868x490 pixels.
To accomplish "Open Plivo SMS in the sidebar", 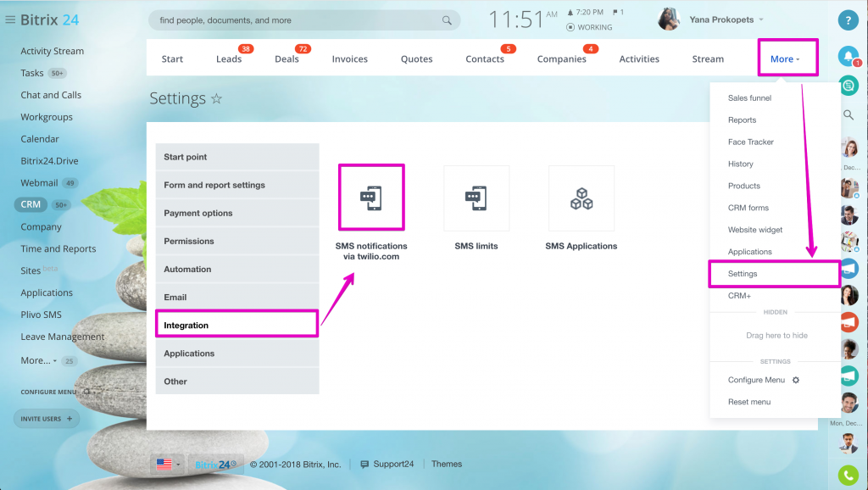I will [x=41, y=315].
